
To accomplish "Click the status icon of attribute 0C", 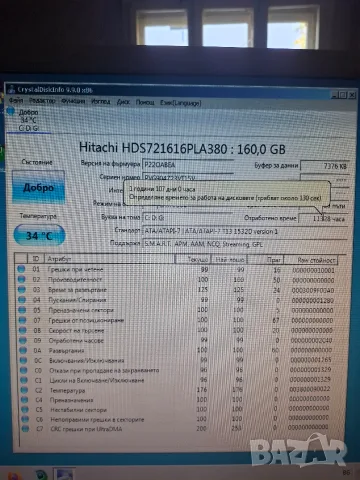I will 24,360.
